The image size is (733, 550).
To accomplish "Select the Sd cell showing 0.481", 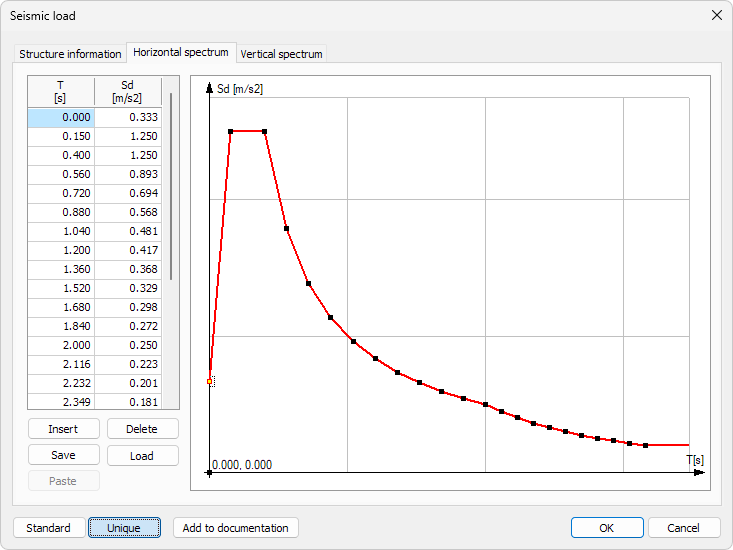I will (128, 232).
